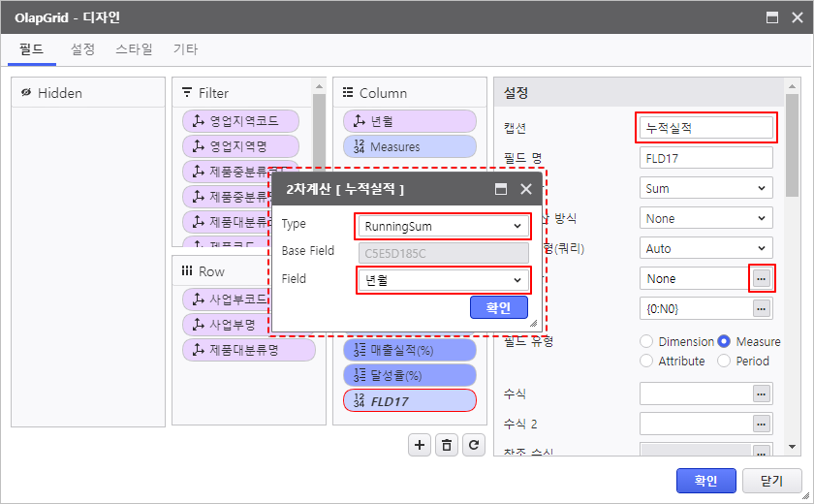Select the Period radio button
The height and width of the screenshot is (504, 814).
click(724, 361)
